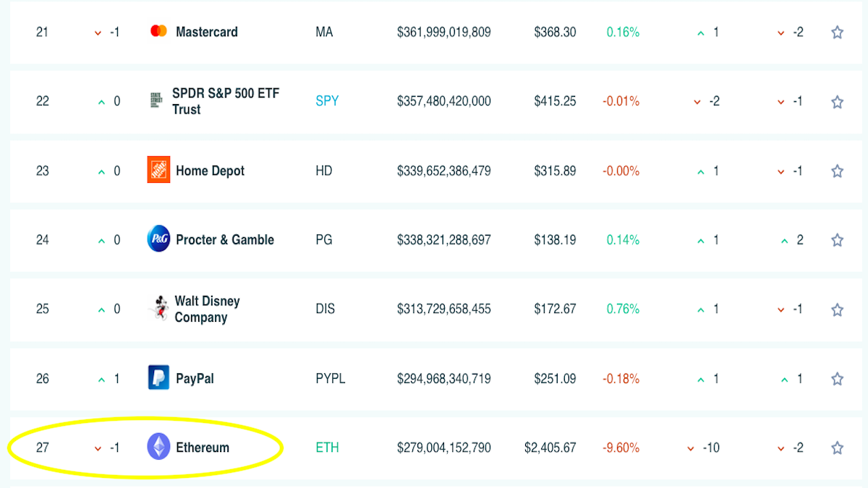Favorite Mastercard with the star icon
Viewport: 868px width, 488px height.
coord(837,32)
